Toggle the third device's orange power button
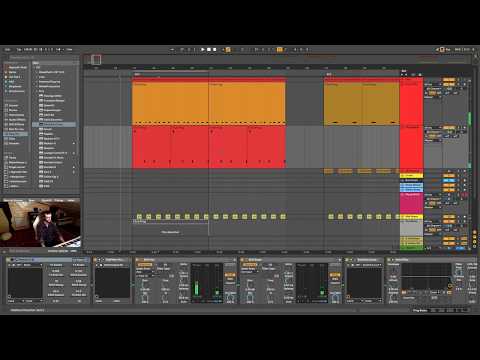This screenshot has height=360, width=480. pyautogui.click(x=138, y=259)
